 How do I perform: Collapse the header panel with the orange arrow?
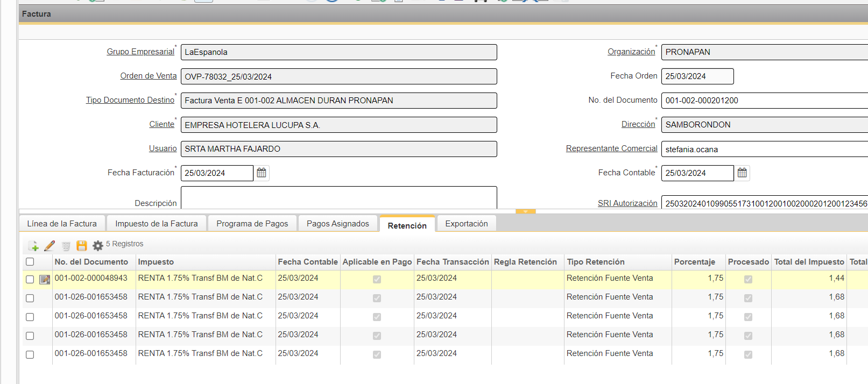[525, 212]
